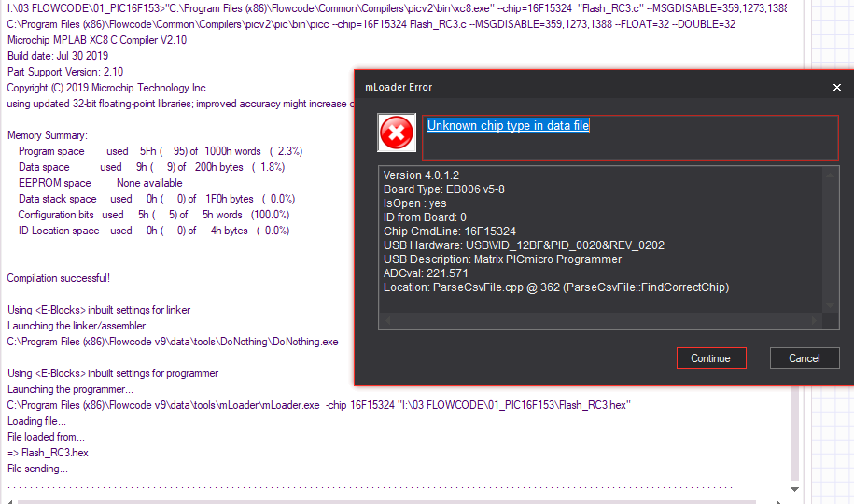The height and width of the screenshot is (504, 854).
Task: Click 'Board Type: EB006 v5-8' line
Action: tap(444, 189)
